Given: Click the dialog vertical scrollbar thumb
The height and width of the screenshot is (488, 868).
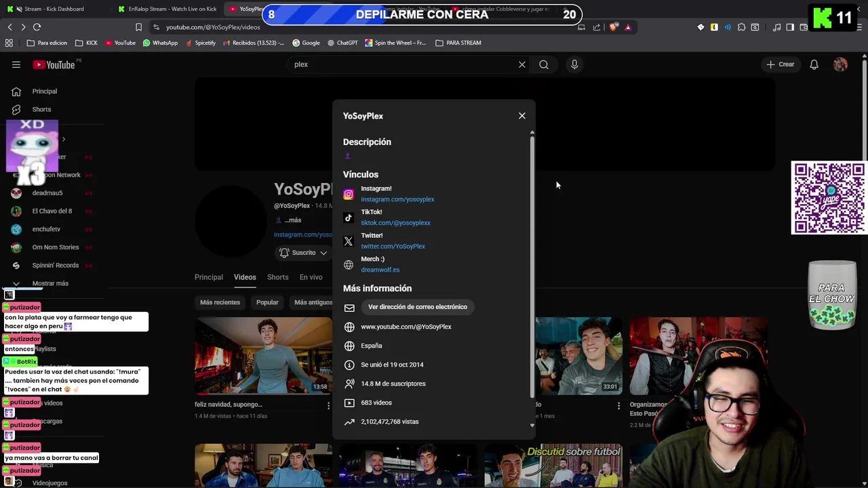Looking at the screenshot, I should 532,267.
